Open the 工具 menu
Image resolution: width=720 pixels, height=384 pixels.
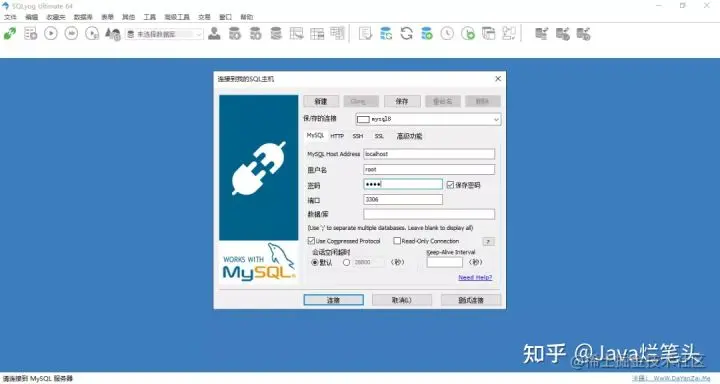pyautogui.click(x=150, y=17)
